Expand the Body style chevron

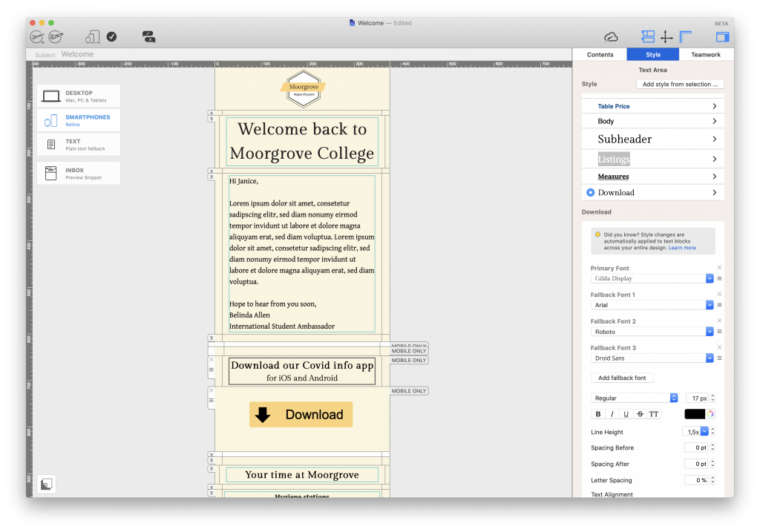point(715,121)
